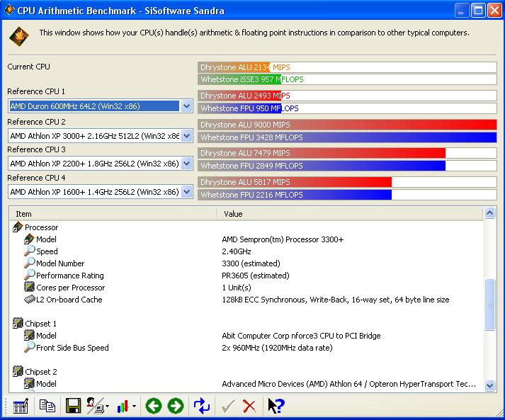Screen dimensions: 505x420
Task: Click the Cores per Processor chip icon
Action: 29,287
